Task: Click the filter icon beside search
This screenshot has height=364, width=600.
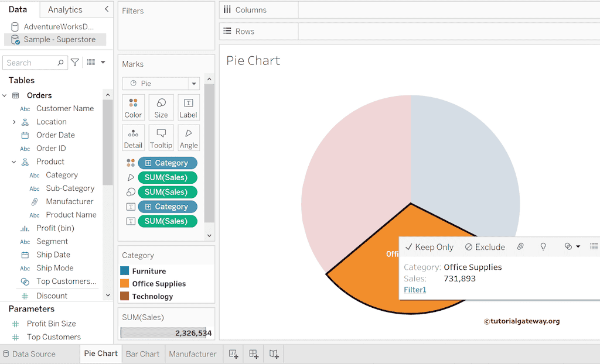Action: click(75, 63)
